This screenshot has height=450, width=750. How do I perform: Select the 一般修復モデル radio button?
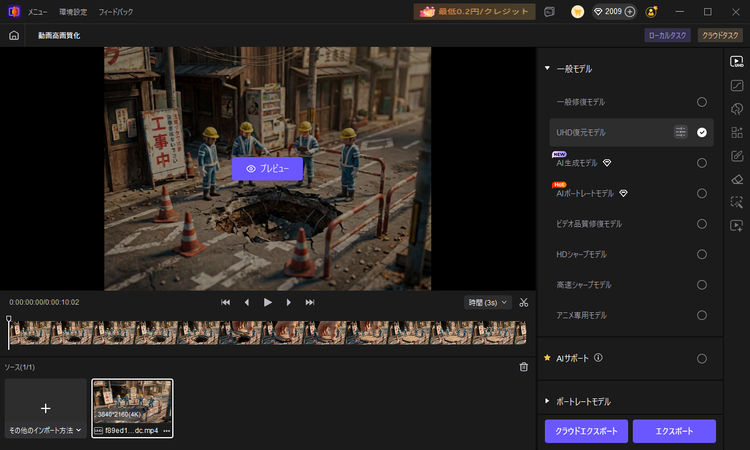(701, 102)
